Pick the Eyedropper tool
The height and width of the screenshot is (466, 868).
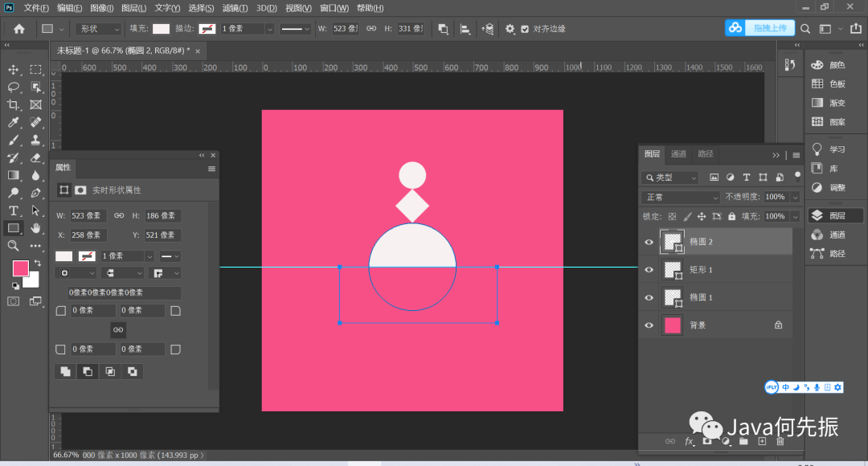[14, 122]
